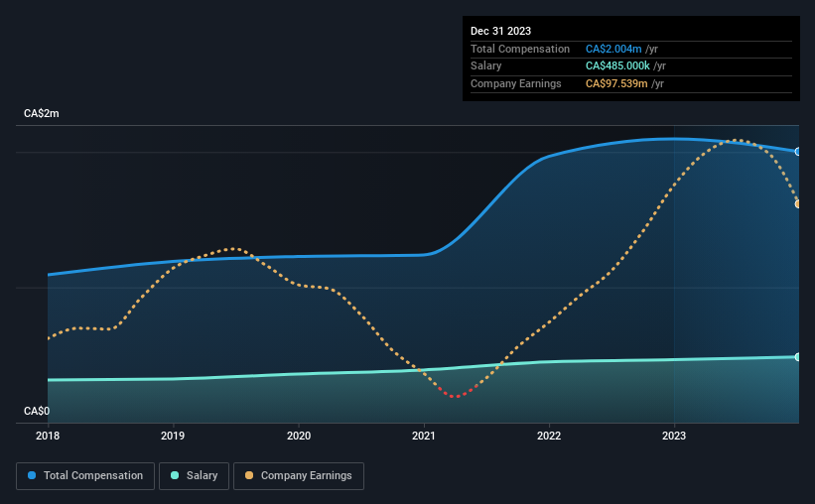Click the orange Company Earnings legend dot
Viewport: 815px width, 504px height.
click(249, 475)
